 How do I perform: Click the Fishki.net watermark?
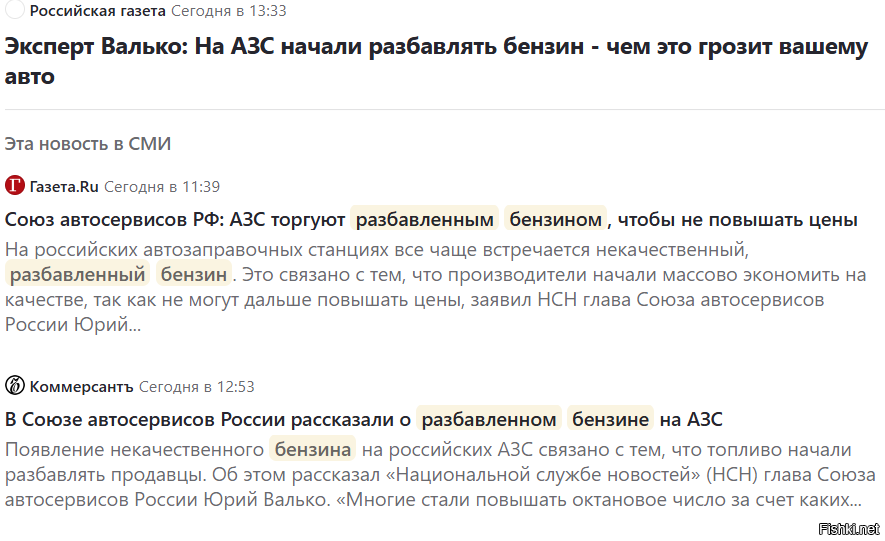tap(848, 528)
